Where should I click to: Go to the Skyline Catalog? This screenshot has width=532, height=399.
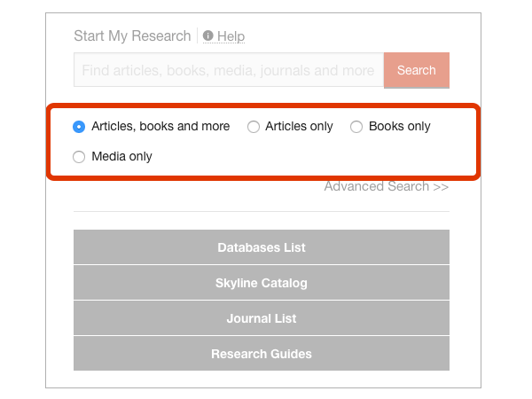(x=262, y=283)
